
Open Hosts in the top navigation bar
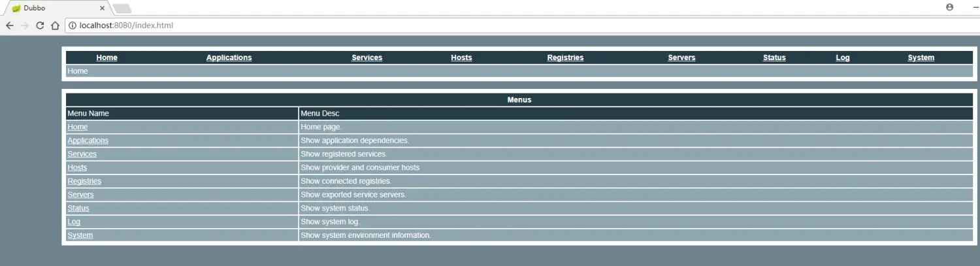click(x=461, y=58)
